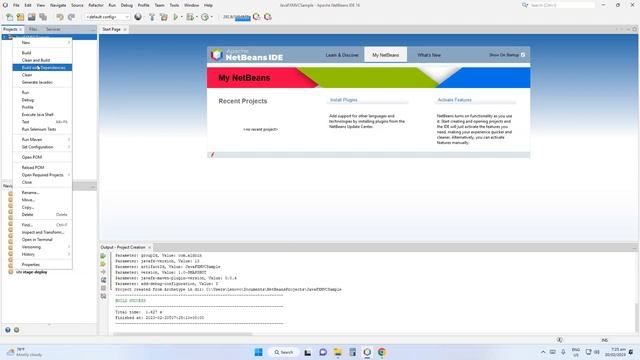Click the Output pane horizontal scrollbar
The image size is (640, 360).
182,334
